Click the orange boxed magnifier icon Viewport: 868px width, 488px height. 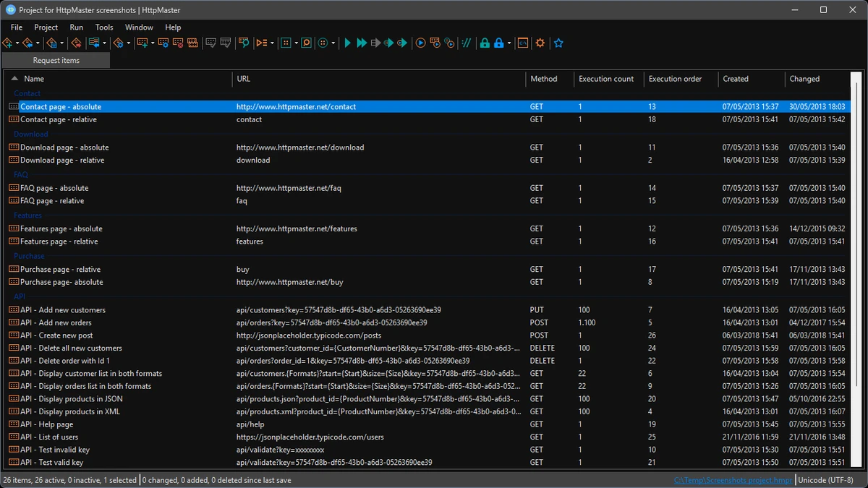[306, 43]
